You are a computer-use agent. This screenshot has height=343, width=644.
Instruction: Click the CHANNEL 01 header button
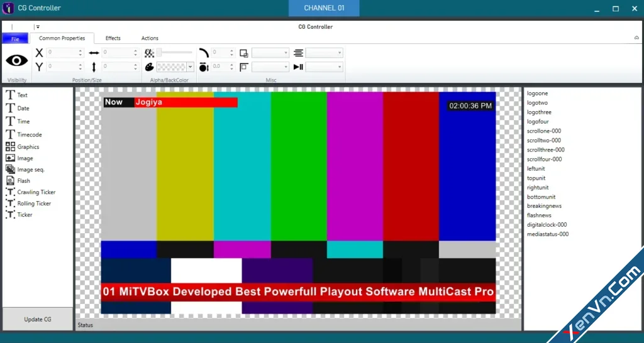pyautogui.click(x=324, y=8)
